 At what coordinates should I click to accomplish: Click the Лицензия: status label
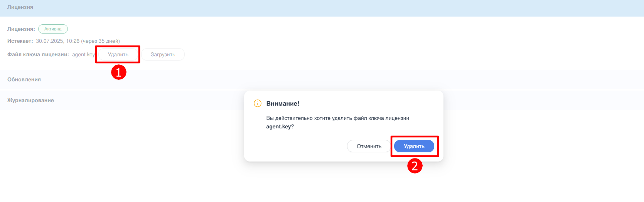pos(21,29)
